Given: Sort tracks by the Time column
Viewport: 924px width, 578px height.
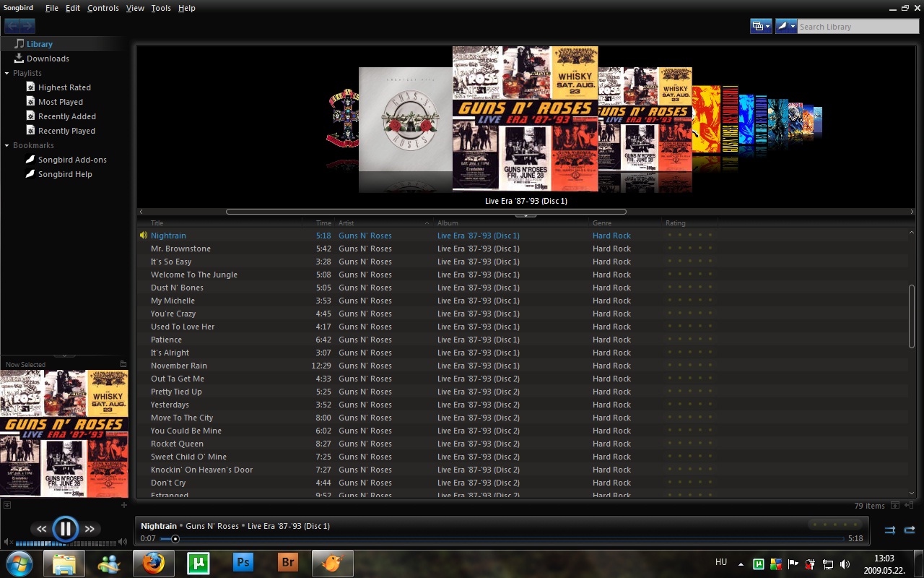Looking at the screenshot, I should (323, 223).
